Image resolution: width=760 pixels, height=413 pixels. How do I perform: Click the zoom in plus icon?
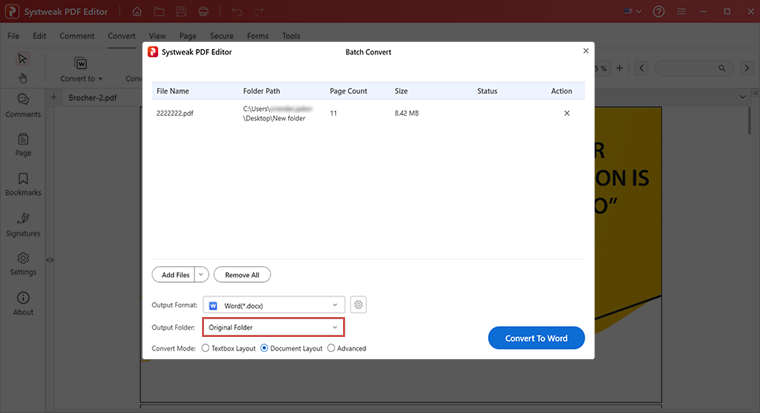point(619,68)
